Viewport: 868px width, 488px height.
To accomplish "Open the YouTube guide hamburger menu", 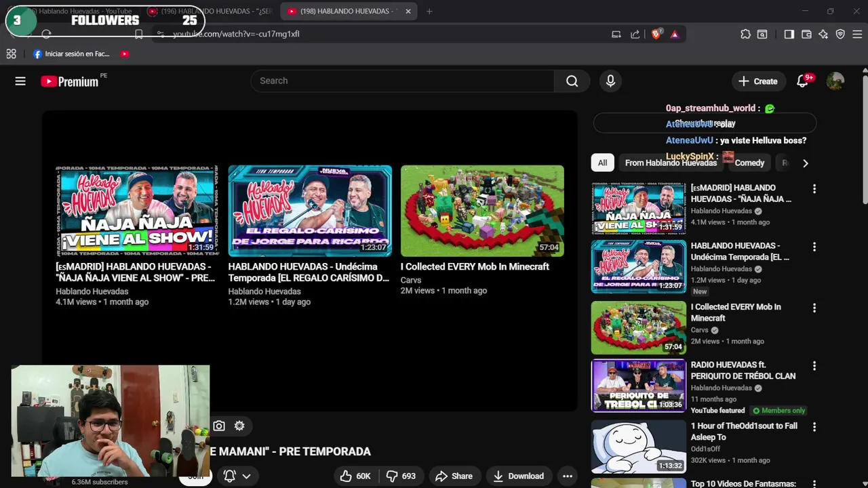I will click(20, 81).
